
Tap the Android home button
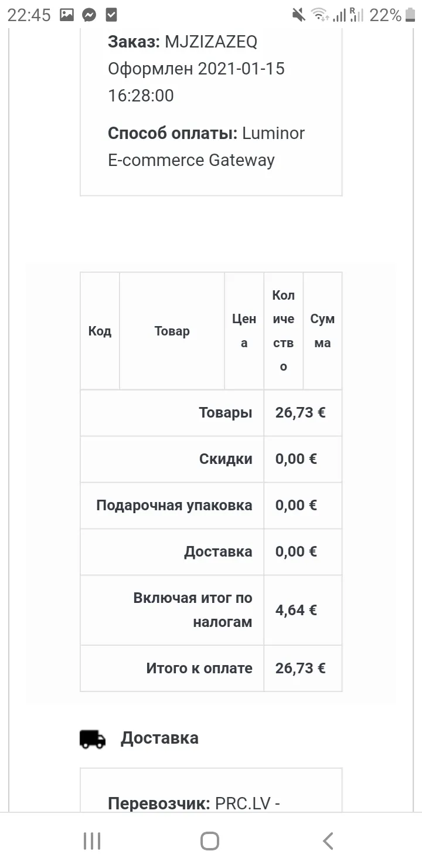210,840
